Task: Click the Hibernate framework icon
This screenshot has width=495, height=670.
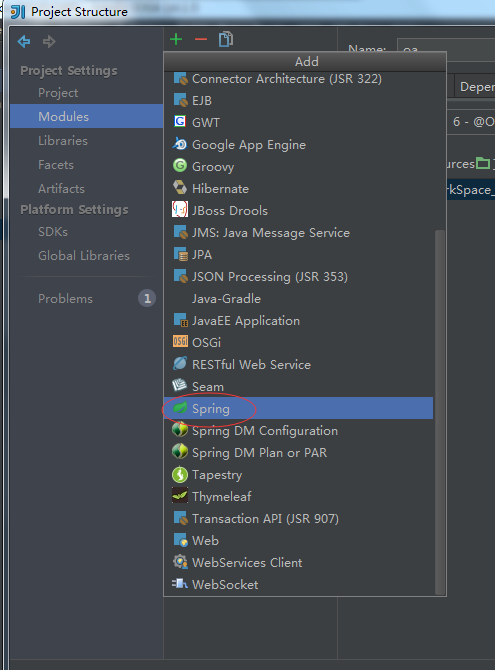Action: [180, 188]
